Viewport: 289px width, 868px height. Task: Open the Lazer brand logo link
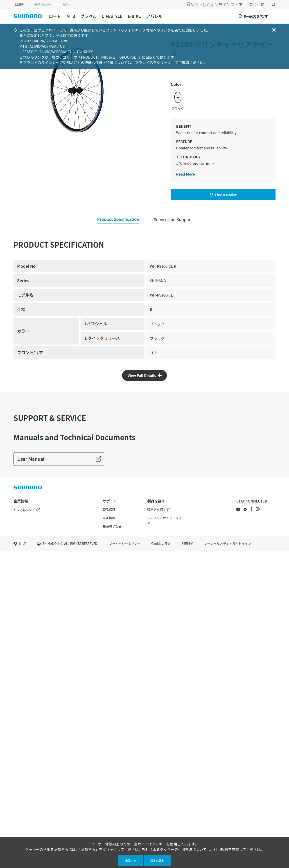point(19,4)
